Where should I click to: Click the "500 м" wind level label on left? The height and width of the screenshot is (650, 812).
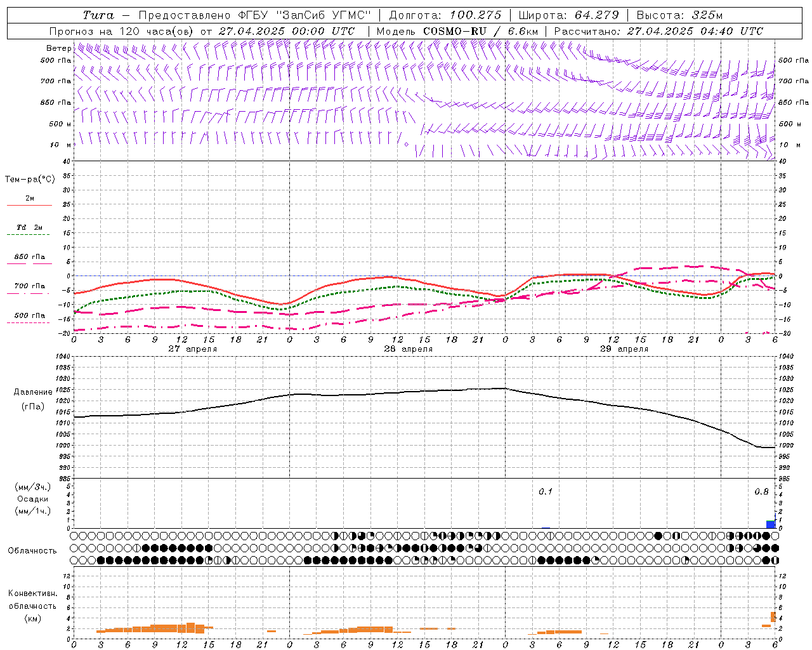pyautogui.click(x=61, y=124)
